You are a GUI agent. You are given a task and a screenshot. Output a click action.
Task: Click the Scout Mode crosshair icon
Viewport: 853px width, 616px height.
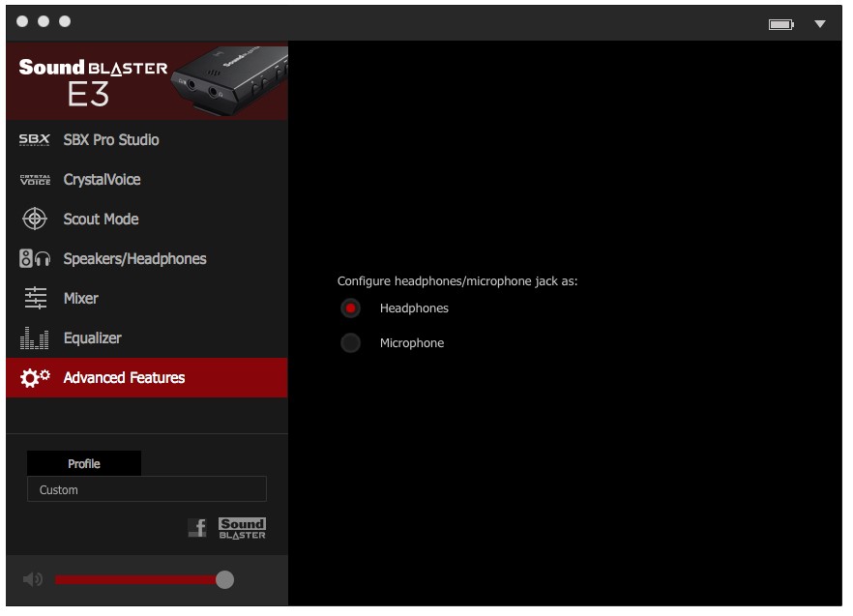click(35, 220)
